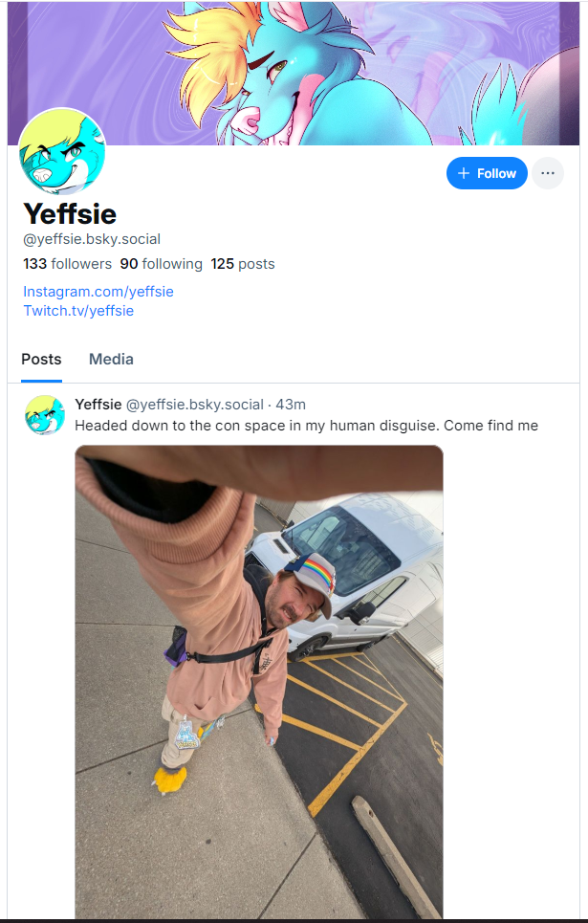Select the Posts tab

(41, 359)
